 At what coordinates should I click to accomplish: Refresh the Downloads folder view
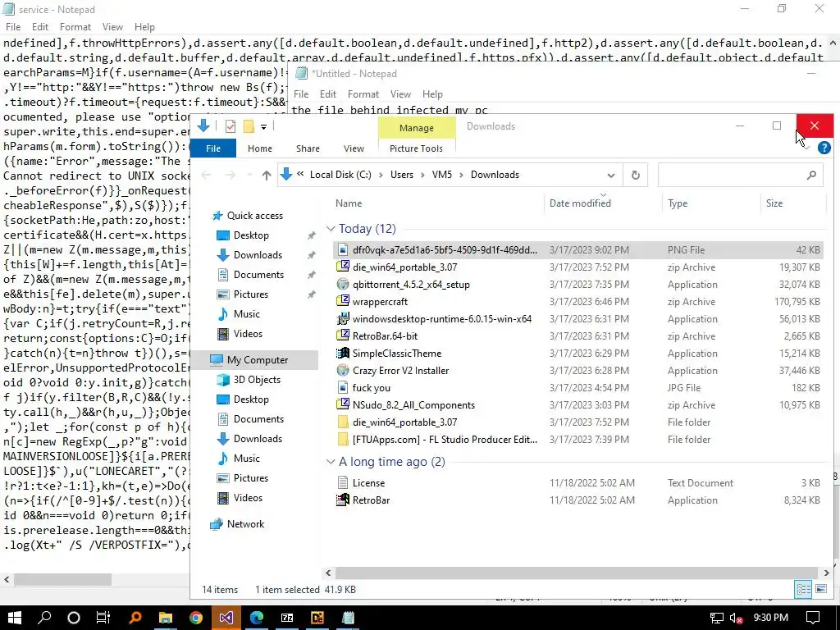pos(636,176)
